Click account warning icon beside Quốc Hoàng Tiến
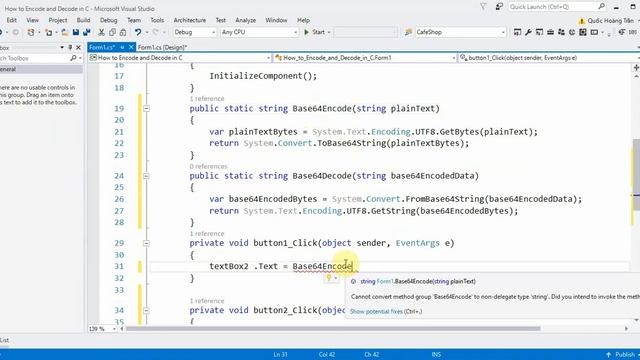640x360 pixels. pyautogui.click(x=582, y=21)
